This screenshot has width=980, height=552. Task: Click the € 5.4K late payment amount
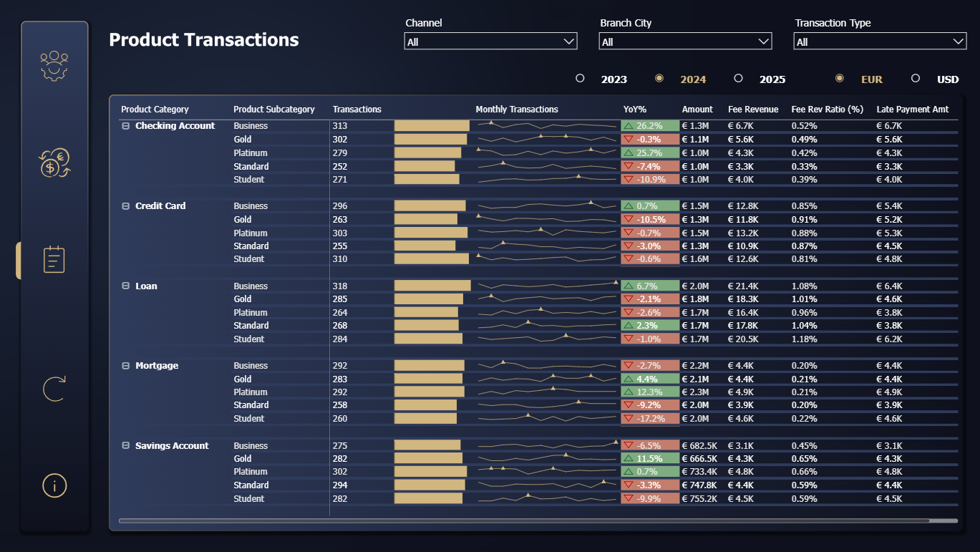890,206
